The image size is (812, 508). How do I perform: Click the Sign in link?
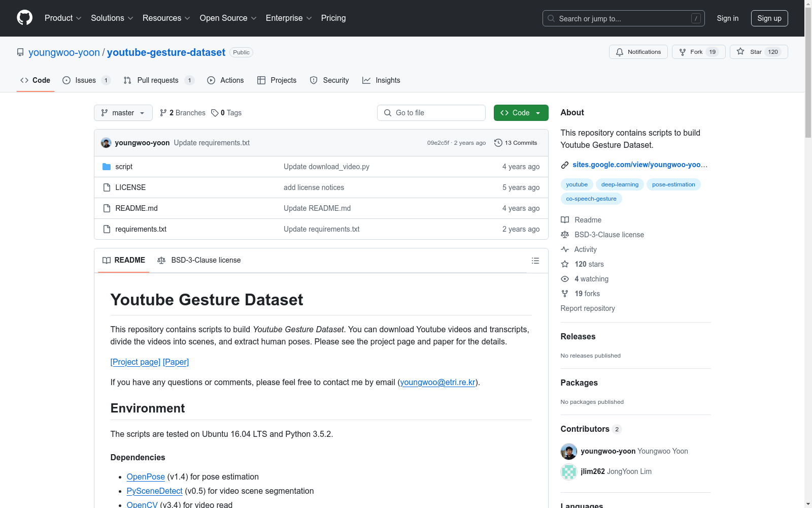[x=728, y=18]
